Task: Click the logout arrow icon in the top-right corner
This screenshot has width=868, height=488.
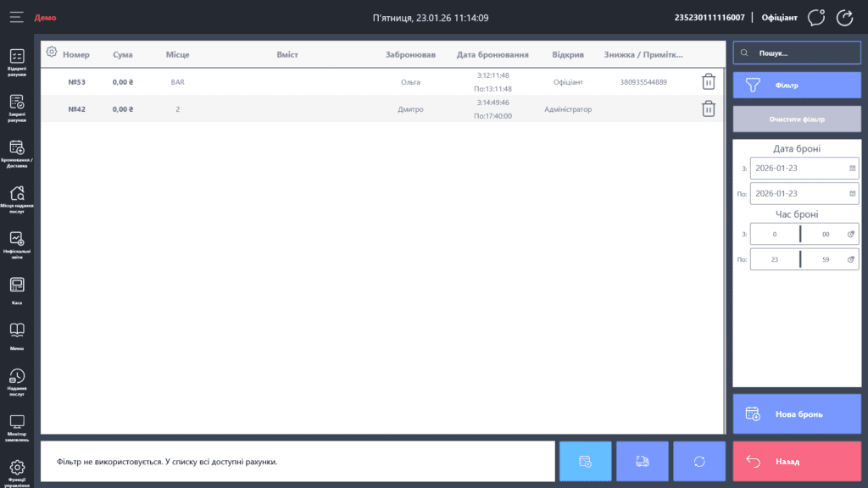Action: tap(844, 18)
